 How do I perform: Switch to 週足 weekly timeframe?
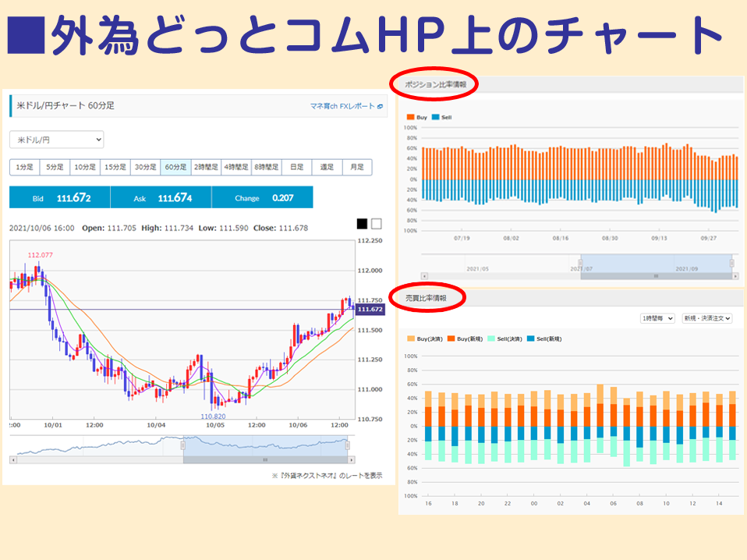pyautogui.click(x=327, y=167)
